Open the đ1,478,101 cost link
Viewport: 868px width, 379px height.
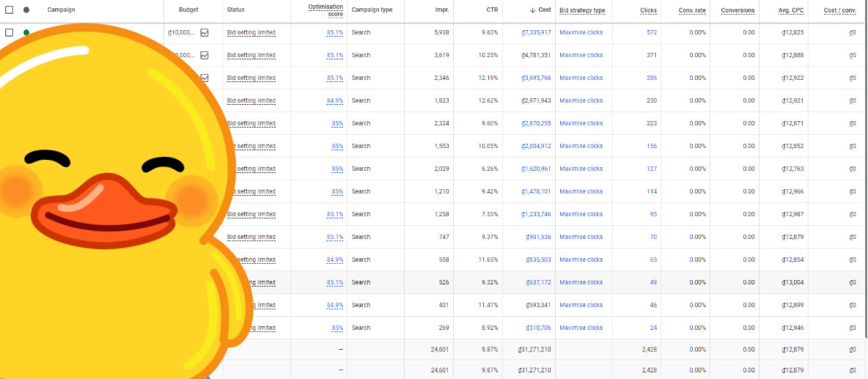coord(536,191)
